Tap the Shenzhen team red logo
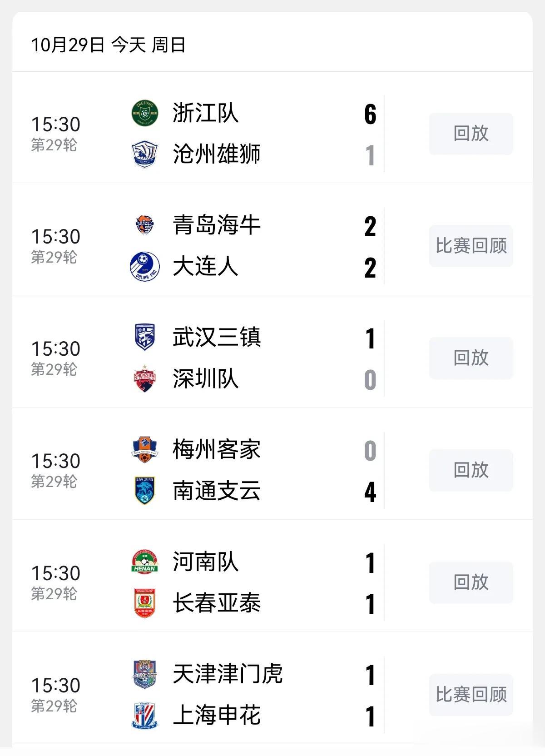 pos(144,378)
